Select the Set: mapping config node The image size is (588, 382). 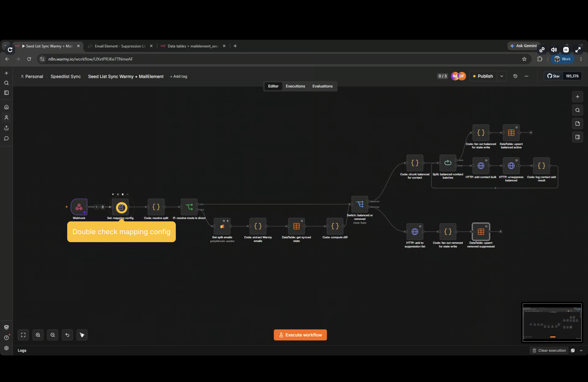(120, 207)
